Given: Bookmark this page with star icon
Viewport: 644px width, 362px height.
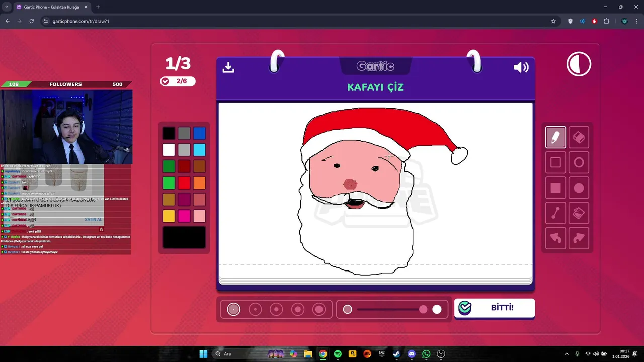Looking at the screenshot, I should [x=553, y=21].
